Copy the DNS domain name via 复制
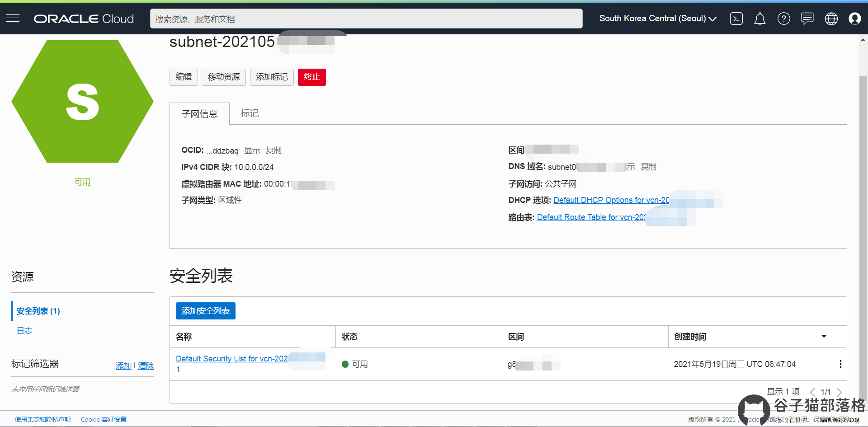The image size is (868, 427). (648, 167)
